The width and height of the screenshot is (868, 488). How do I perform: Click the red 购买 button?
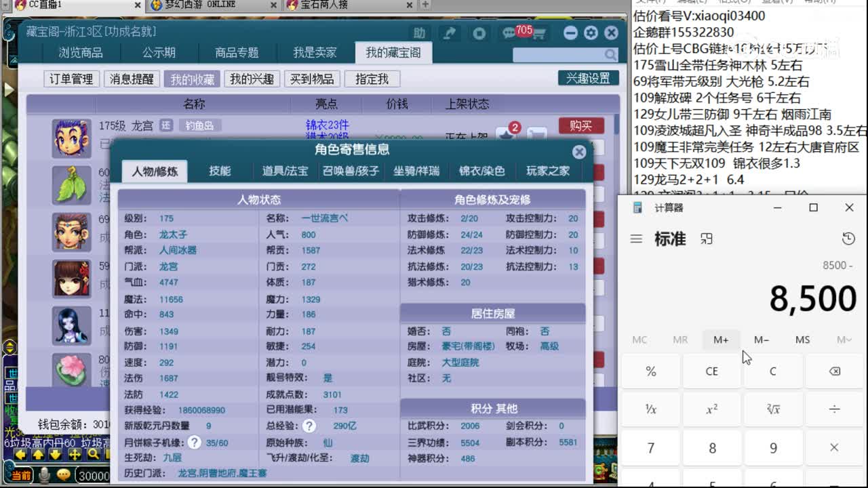(581, 125)
